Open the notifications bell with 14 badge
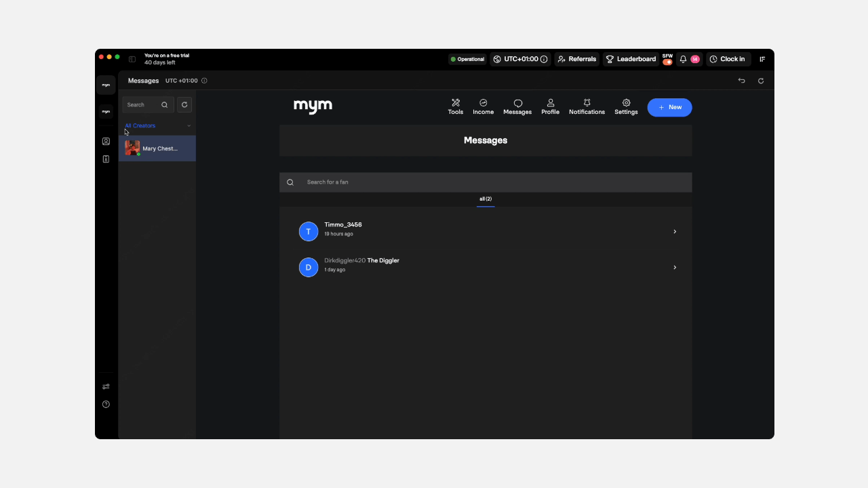The image size is (868, 488). click(689, 59)
